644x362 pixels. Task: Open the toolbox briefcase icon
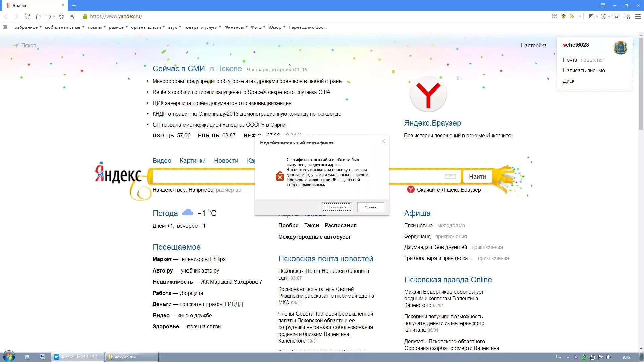point(616,16)
